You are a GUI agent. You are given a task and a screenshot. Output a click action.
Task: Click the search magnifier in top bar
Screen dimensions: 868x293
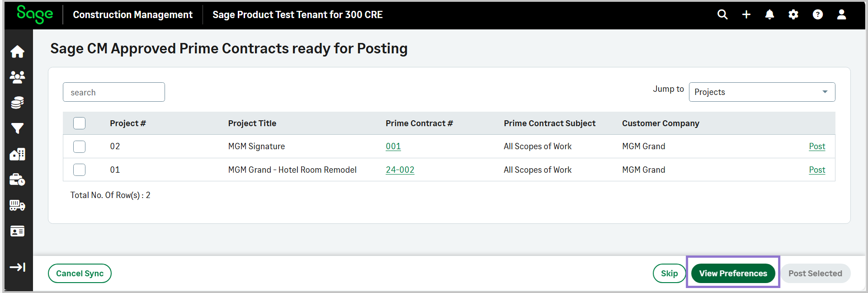(722, 14)
